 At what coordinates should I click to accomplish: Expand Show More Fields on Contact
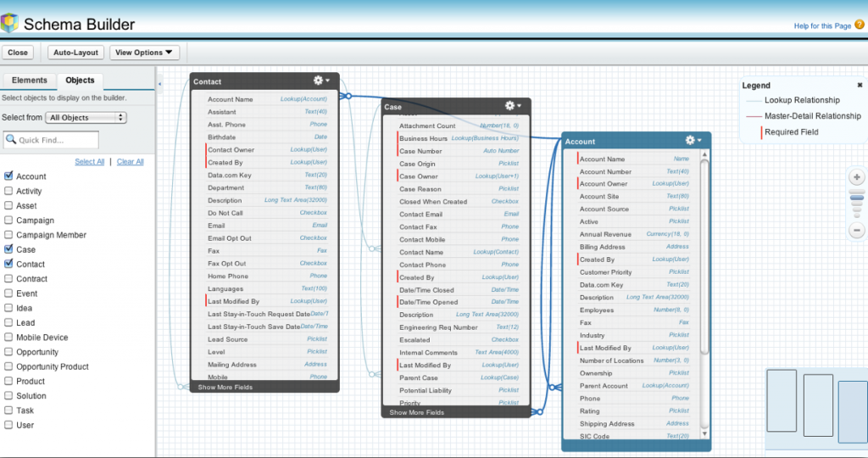point(225,388)
